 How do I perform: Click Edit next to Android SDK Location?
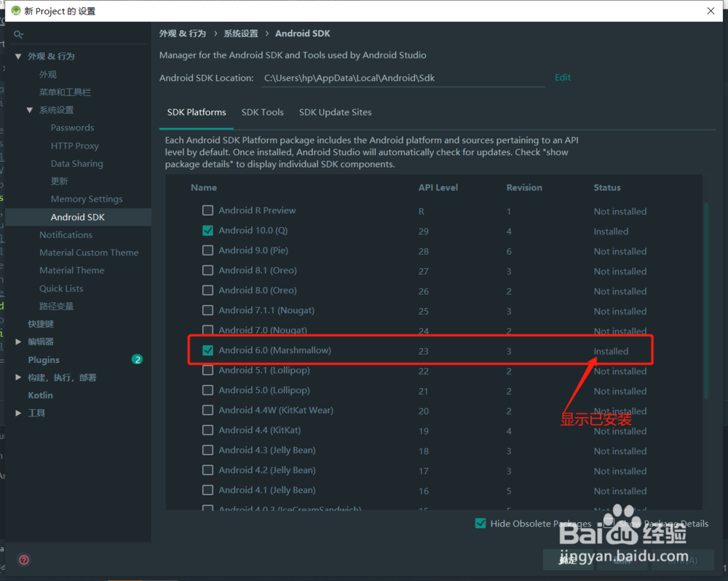[x=562, y=77]
